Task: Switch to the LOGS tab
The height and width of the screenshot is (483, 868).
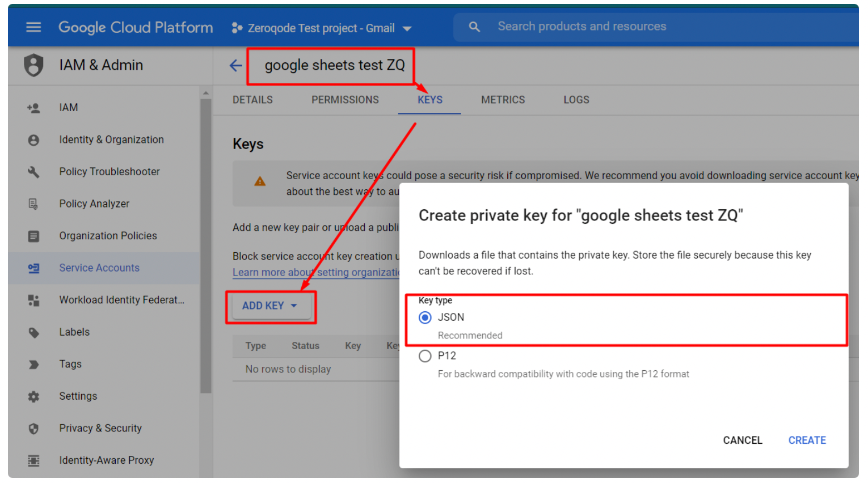Action: click(x=576, y=100)
